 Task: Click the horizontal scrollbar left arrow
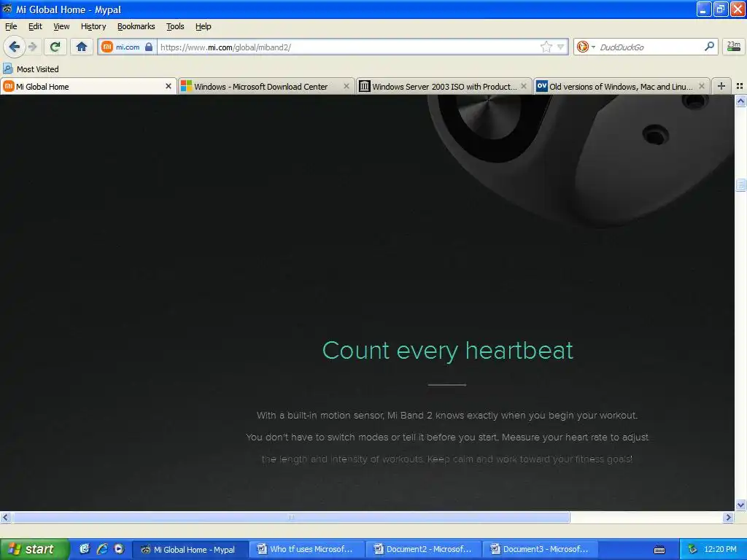pos(6,517)
